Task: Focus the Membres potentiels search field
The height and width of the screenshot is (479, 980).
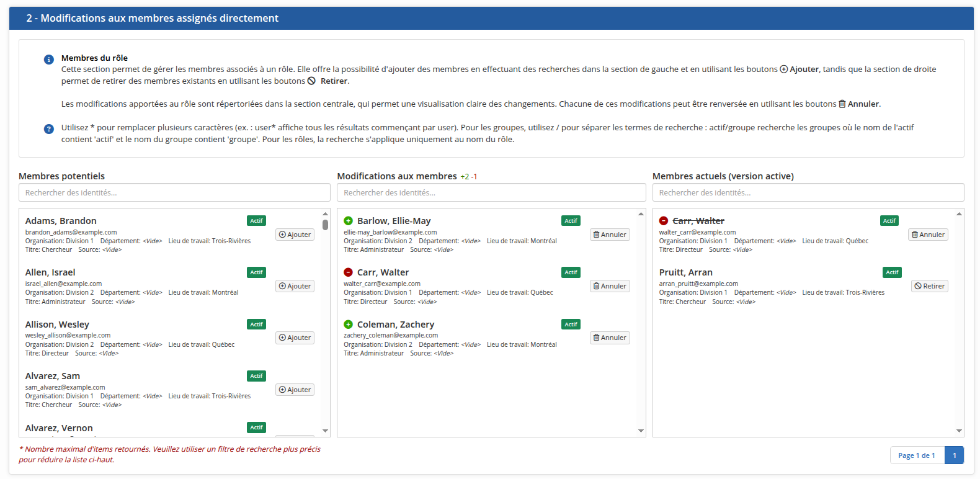Action: (x=174, y=192)
